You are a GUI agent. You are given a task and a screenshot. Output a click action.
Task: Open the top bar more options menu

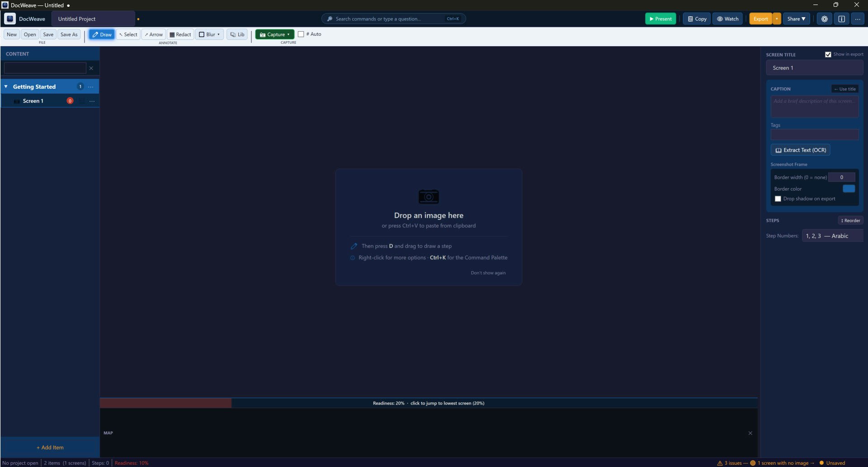click(858, 19)
